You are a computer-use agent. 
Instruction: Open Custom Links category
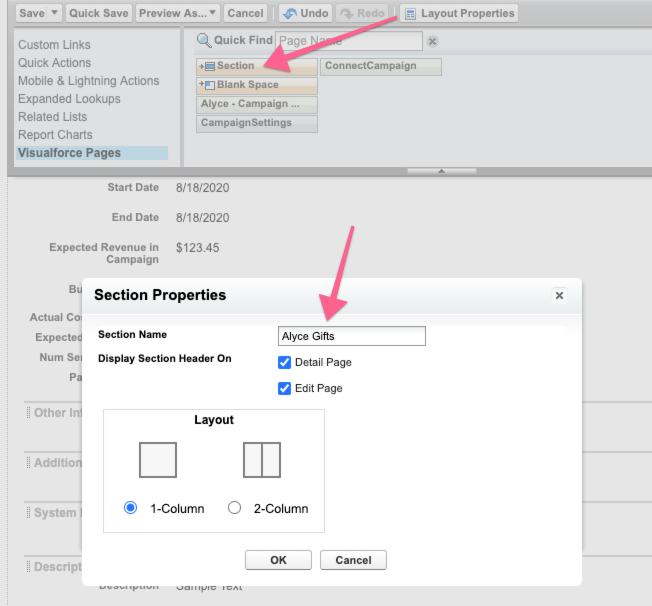(x=54, y=45)
